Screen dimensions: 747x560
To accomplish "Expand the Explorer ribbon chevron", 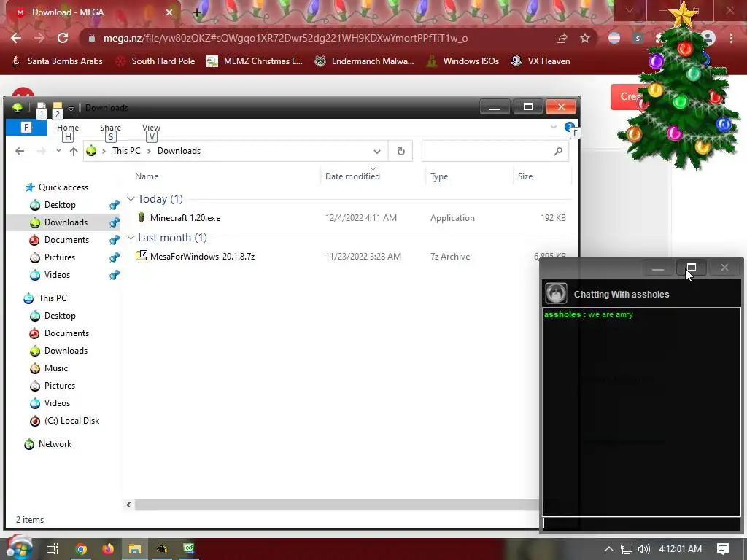I will [554, 127].
